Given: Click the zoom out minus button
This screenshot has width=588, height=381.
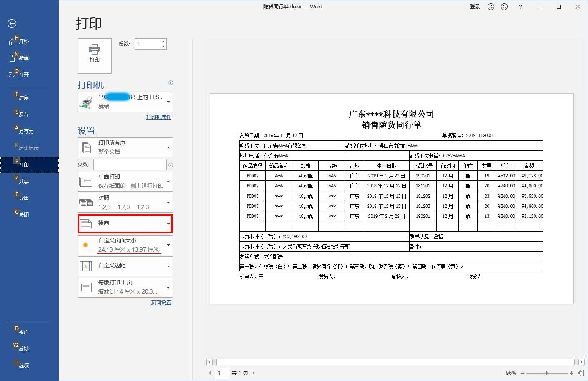Looking at the screenshot, I should [523, 373].
